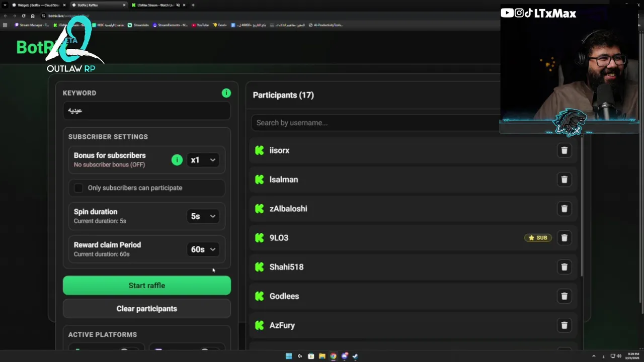Switch to BotRix Raffles browser tab
Image resolution: width=644 pixels, height=362 pixels.
98,5
